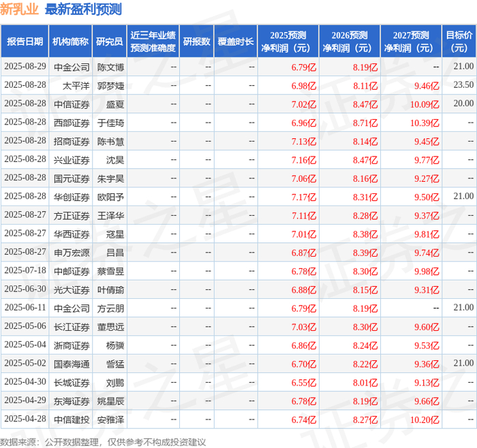Select the 国元证券 cell
Image resolution: width=477 pixels, height=448 pixels.
pos(72,178)
